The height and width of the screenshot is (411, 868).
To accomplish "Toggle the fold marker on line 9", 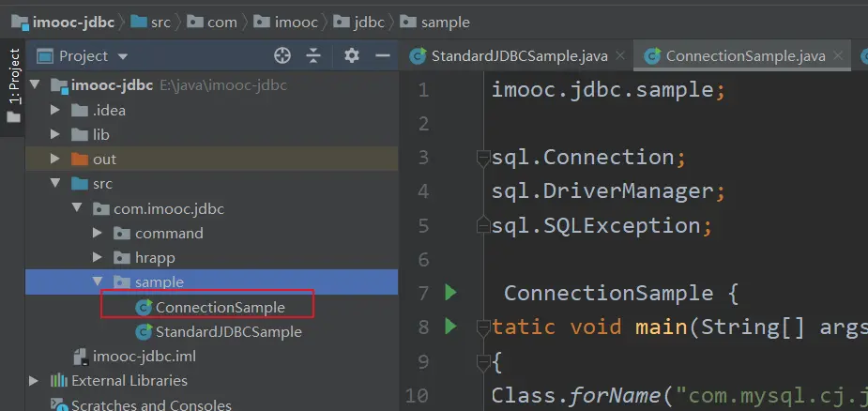I will (x=483, y=364).
